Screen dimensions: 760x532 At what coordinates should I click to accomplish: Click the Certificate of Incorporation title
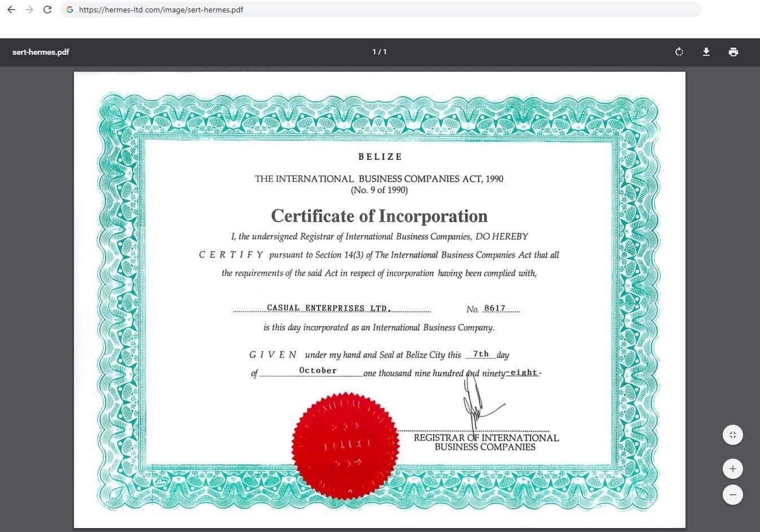tap(379, 216)
